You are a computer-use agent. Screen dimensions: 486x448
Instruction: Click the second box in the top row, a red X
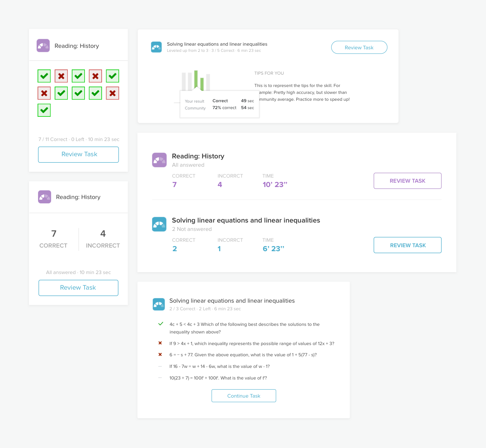pyautogui.click(x=61, y=76)
